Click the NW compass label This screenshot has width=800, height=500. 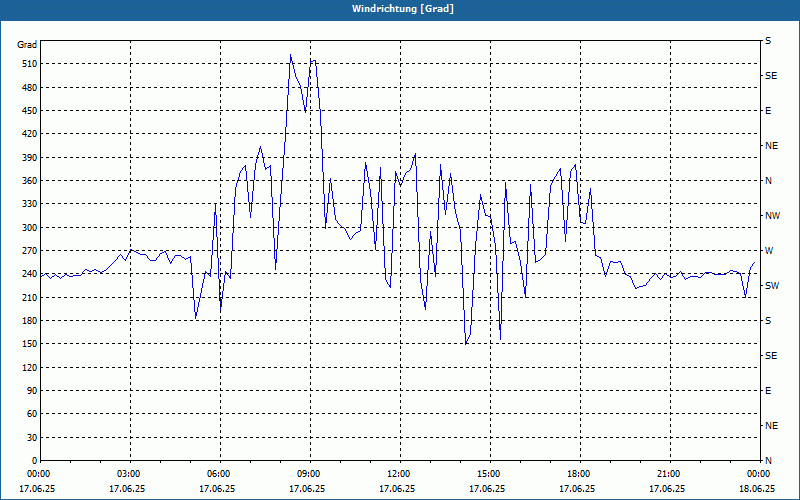coord(772,216)
